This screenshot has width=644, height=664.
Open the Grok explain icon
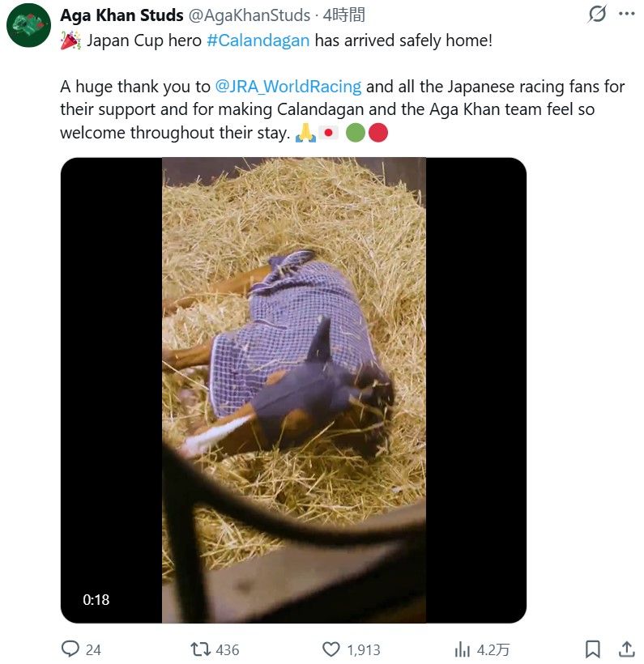tap(597, 14)
